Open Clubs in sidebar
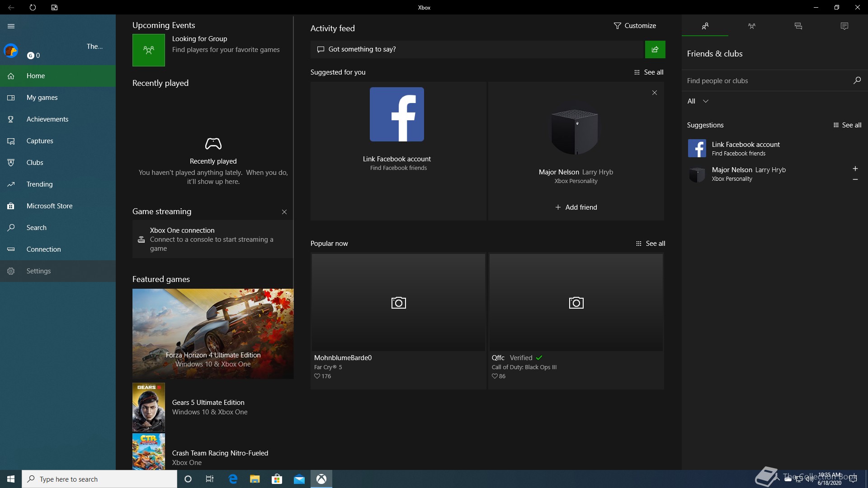Screen dimensions: 868x488 [x=58, y=163]
